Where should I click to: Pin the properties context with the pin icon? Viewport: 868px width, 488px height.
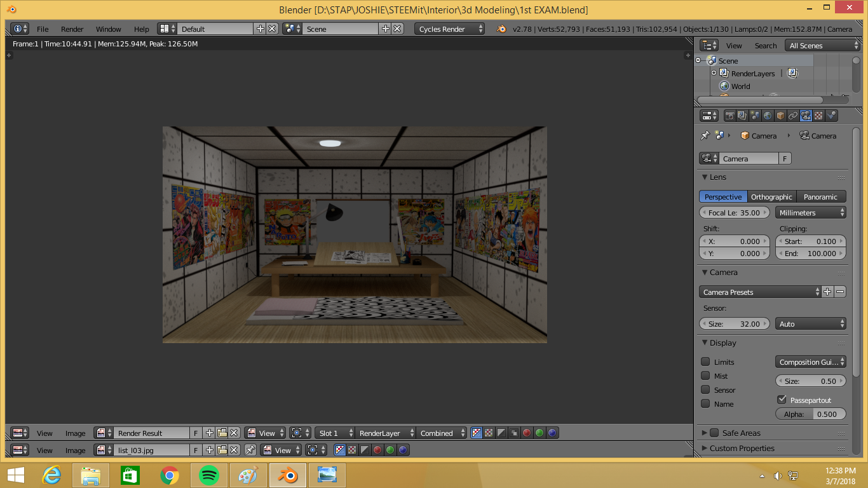(705, 135)
